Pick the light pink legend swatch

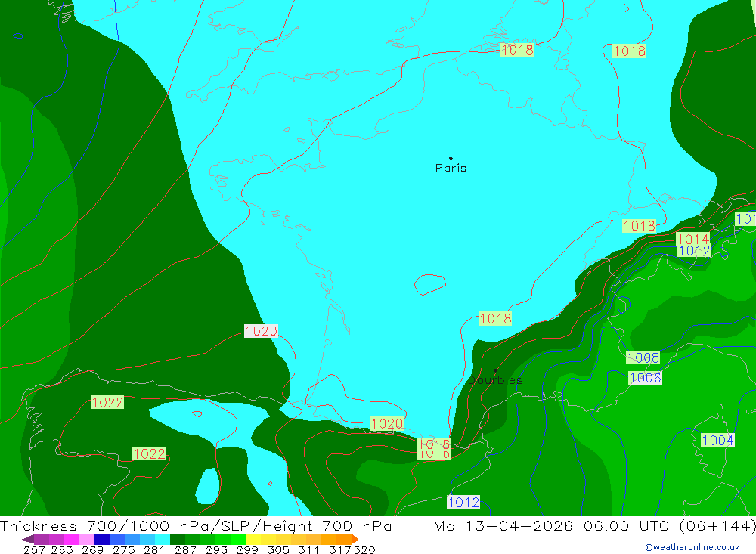87,539
